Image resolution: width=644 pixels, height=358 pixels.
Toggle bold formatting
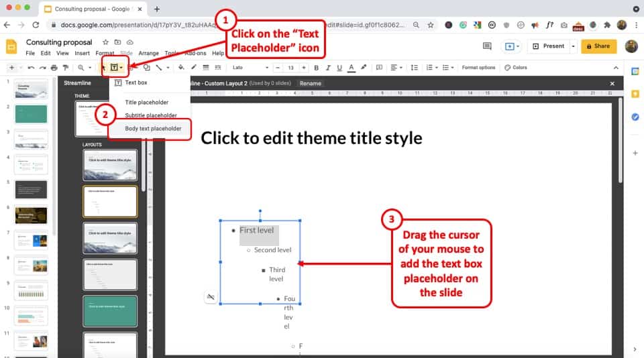(x=316, y=67)
